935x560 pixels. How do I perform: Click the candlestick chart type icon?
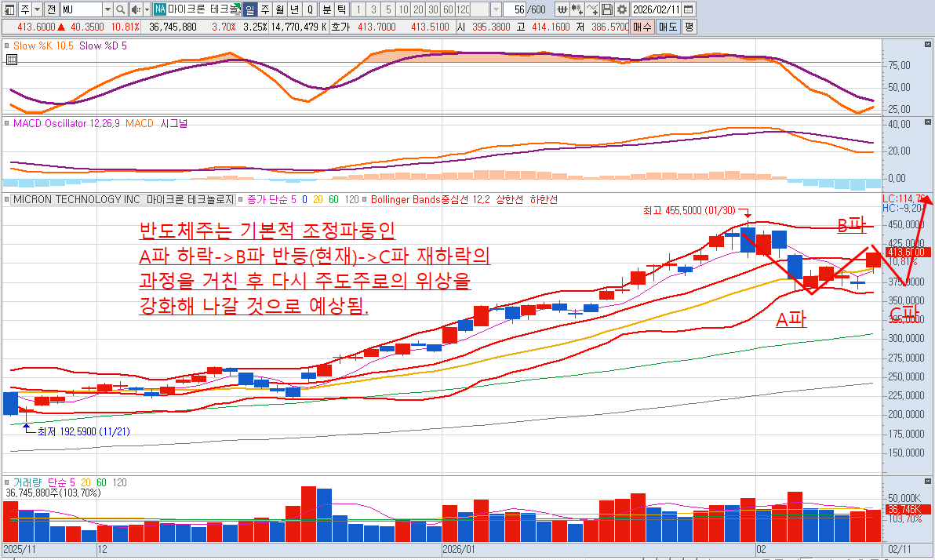[x=577, y=9]
